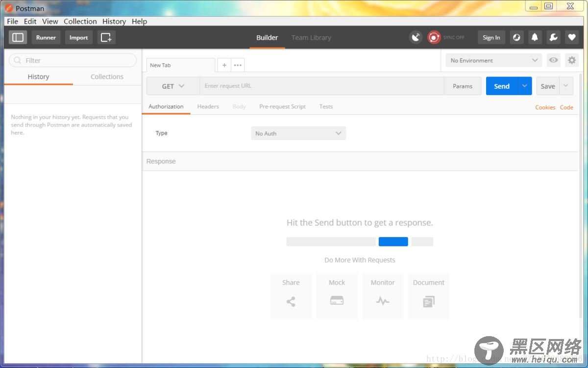The height and width of the screenshot is (368, 588).
Task: Click the SYNC OFF label
Action: pos(454,38)
